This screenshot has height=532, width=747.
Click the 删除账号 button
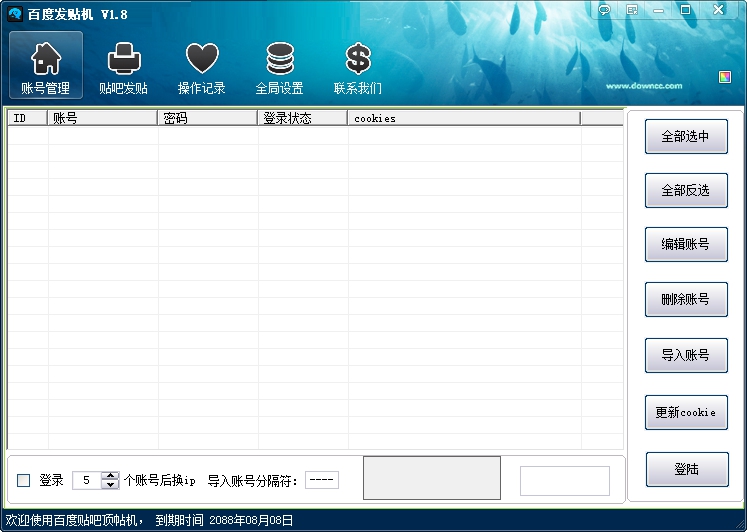click(x=686, y=299)
